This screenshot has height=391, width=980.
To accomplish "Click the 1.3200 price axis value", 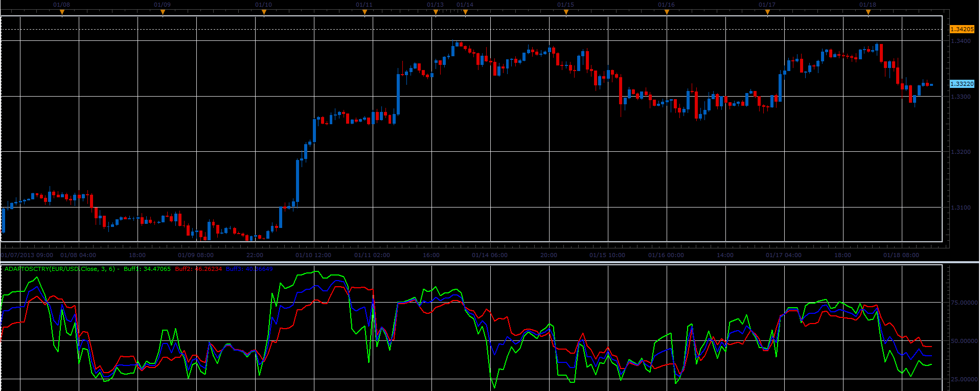I will click(961, 152).
